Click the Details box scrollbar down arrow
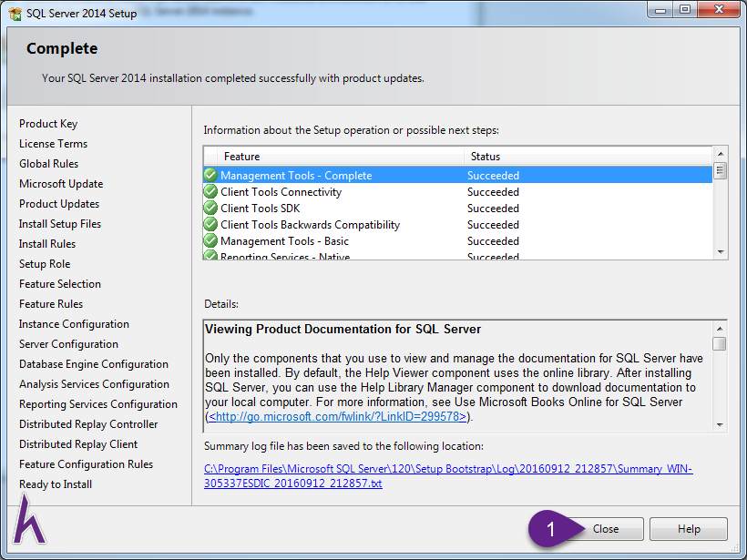Screen dimensions: 747x560 pos(720,424)
